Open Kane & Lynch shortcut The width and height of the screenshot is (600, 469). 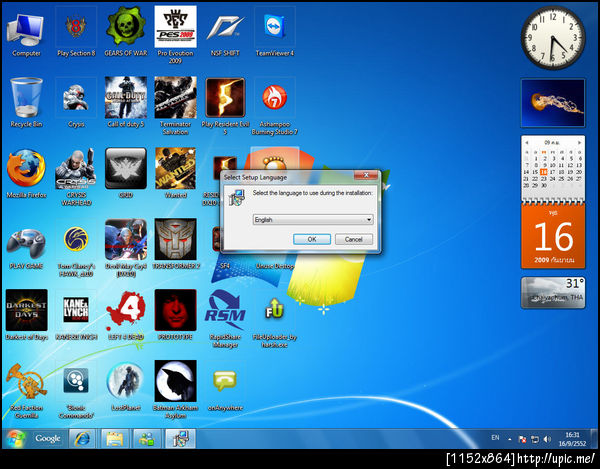click(x=76, y=314)
